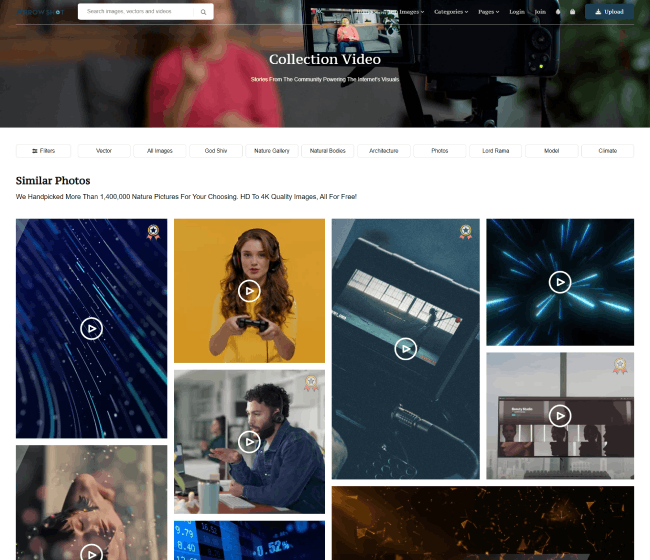650x560 pixels.
Task: Expand the Categories dropdown menu
Action: pos(451,12)
